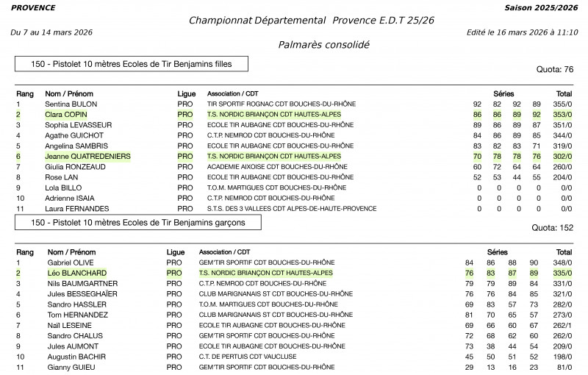Click the date range 'Du 7 au 14 mars 2026'
This screenshot has height=375, width=588.
[51, 32]
